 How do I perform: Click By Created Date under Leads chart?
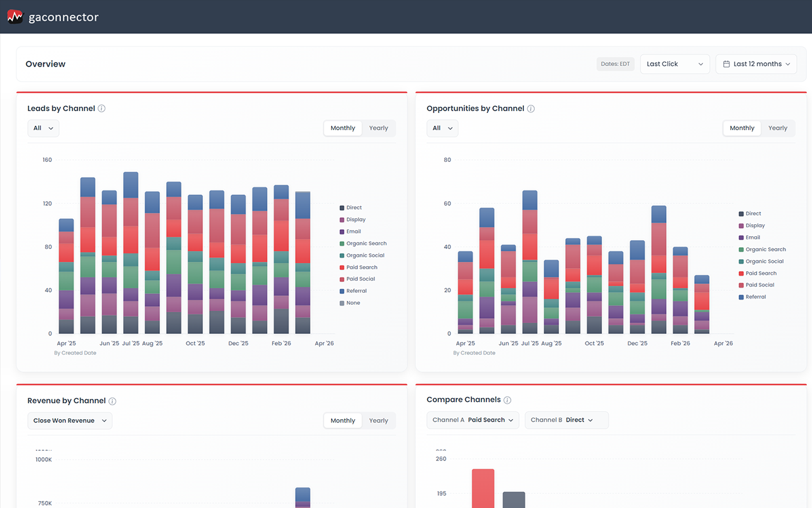pyautogui.click(x=75, y=353)
